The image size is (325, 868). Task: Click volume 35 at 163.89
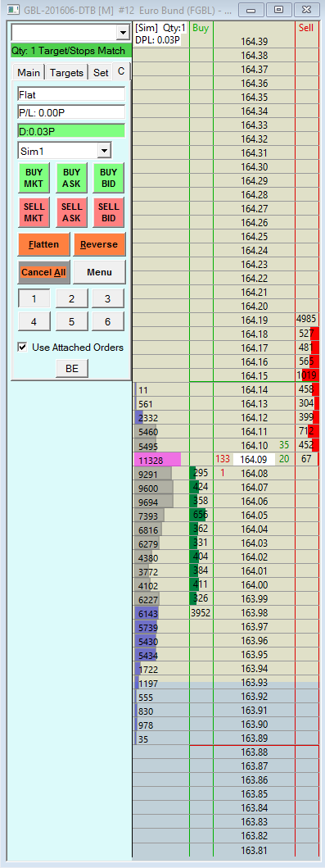143,738
